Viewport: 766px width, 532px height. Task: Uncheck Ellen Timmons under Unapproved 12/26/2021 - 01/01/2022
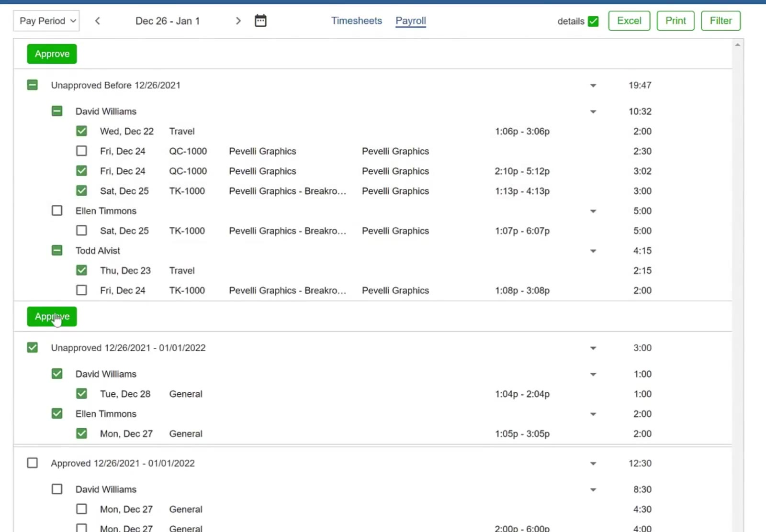[x=56, y=413]
